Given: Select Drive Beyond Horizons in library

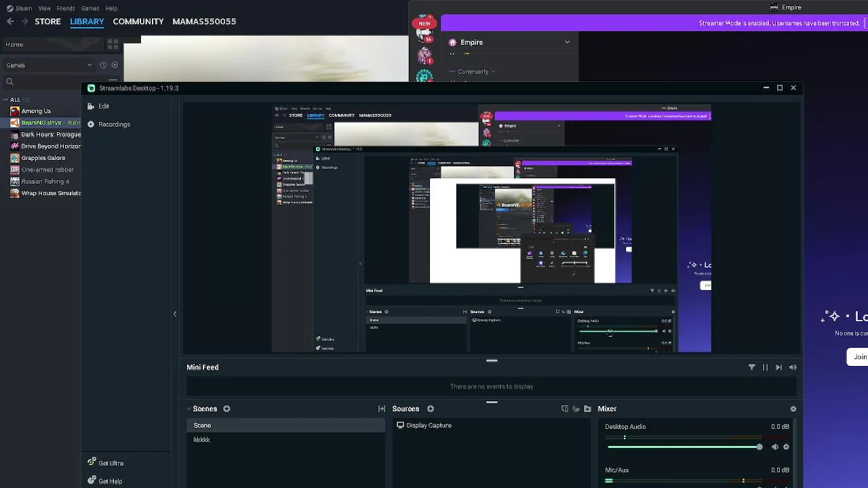Looking at the screenshot, I should point(41,146).
